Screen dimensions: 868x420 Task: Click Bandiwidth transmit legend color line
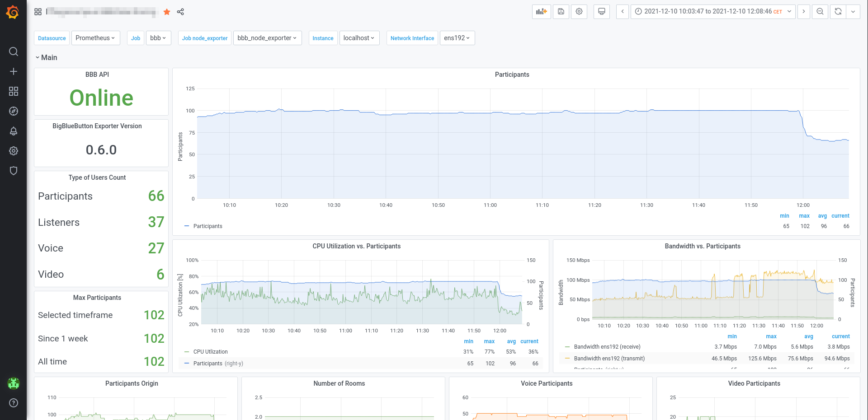[x=567, y=359]
